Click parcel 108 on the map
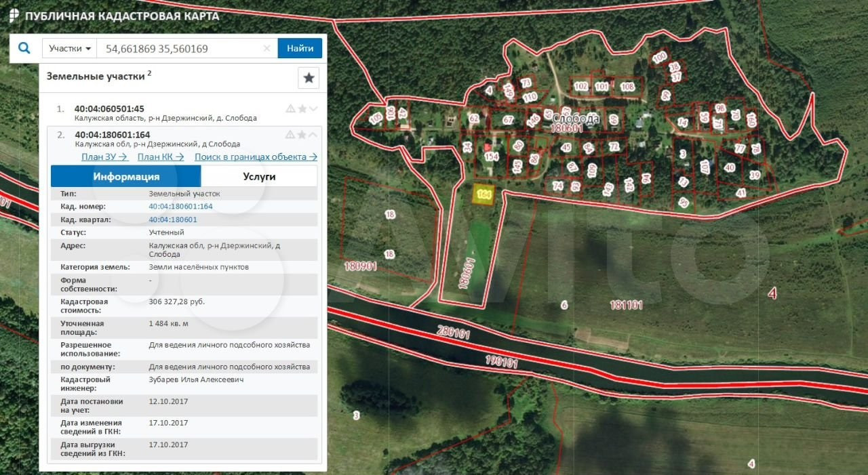This screenshot has width=868, height=475. 627,87
